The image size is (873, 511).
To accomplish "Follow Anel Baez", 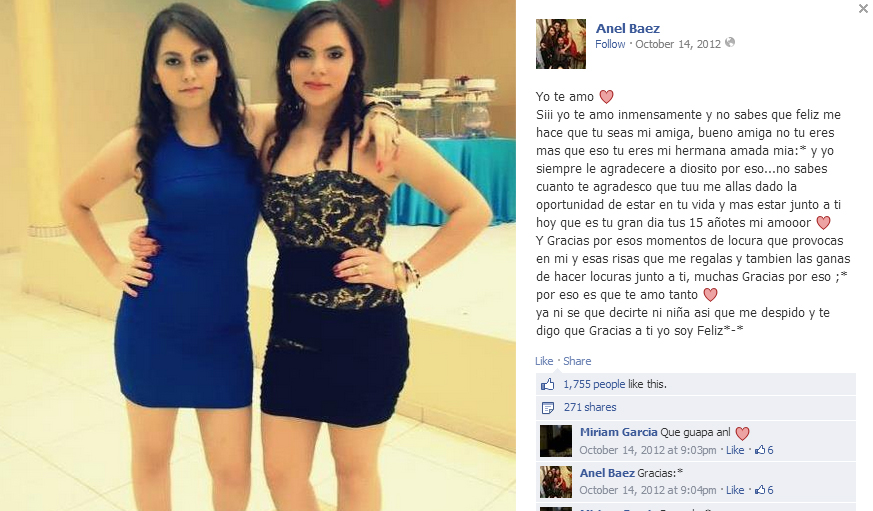I will pos(610,44).
